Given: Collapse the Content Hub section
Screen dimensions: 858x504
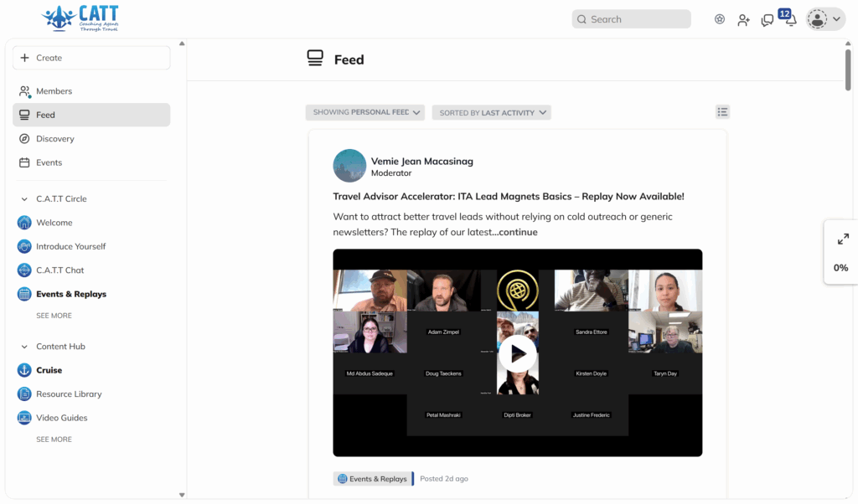Looking at the screenshot, I should 24,347.
